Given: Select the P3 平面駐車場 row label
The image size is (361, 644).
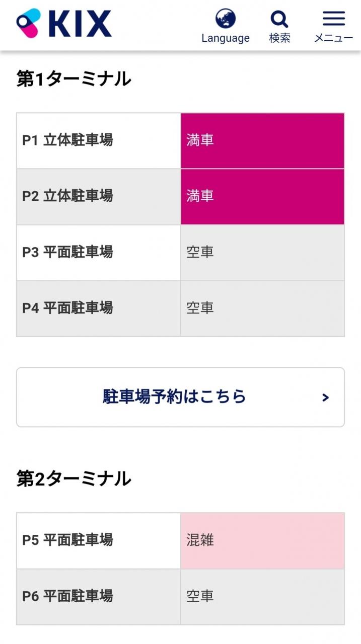Looking at the screenshot, I should [67, 252].
